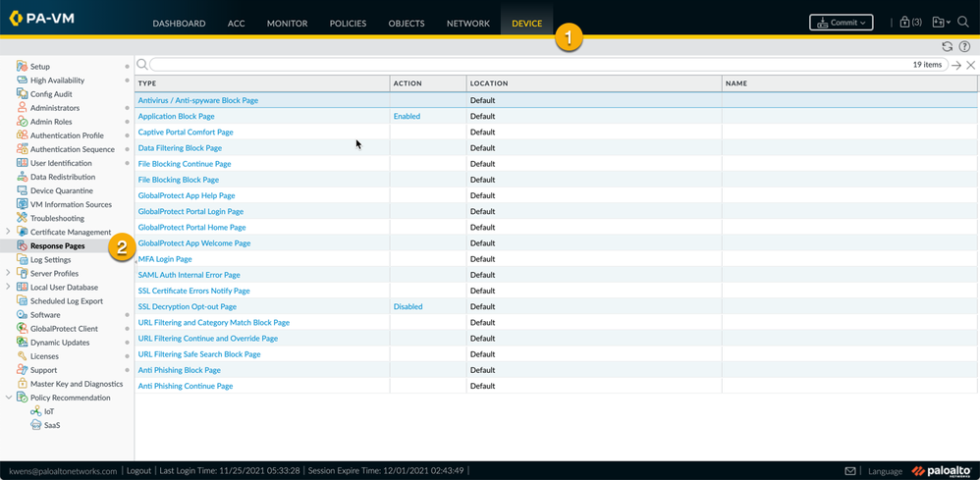980x480 pixels.
Task: Expand the Server Profiles tree node
Action: (9, 274)
